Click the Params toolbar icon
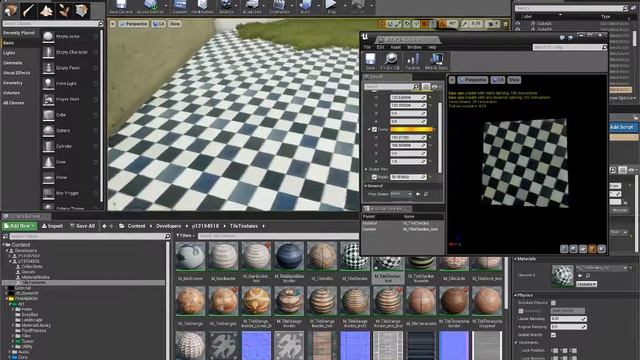The height and width of the screenshot is (360, 640). click(x=413, y=62)
